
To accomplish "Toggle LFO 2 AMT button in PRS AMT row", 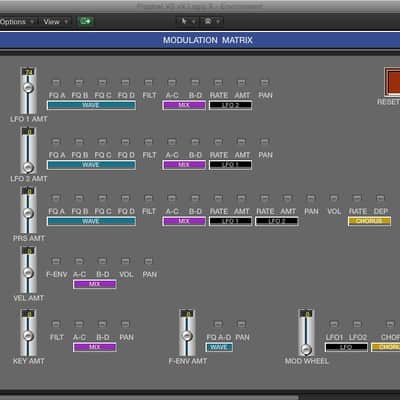I will pyautogui.click(x=287, y=198).
